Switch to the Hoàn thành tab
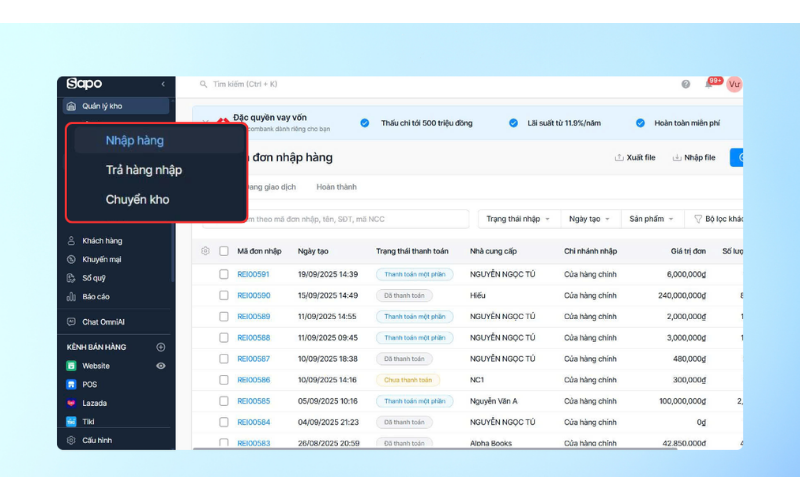The height and width of the screenshot is (500, 800). [336, 187]
